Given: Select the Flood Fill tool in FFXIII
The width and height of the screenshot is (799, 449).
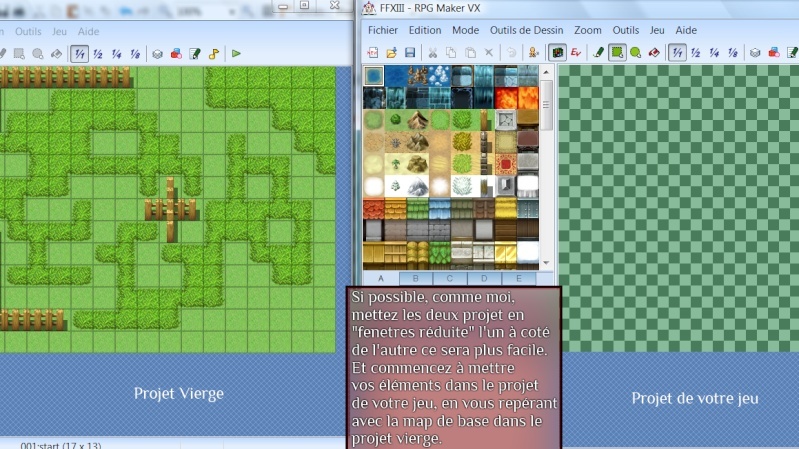Looking at the screenshot, I should click(x=654, y=53).
